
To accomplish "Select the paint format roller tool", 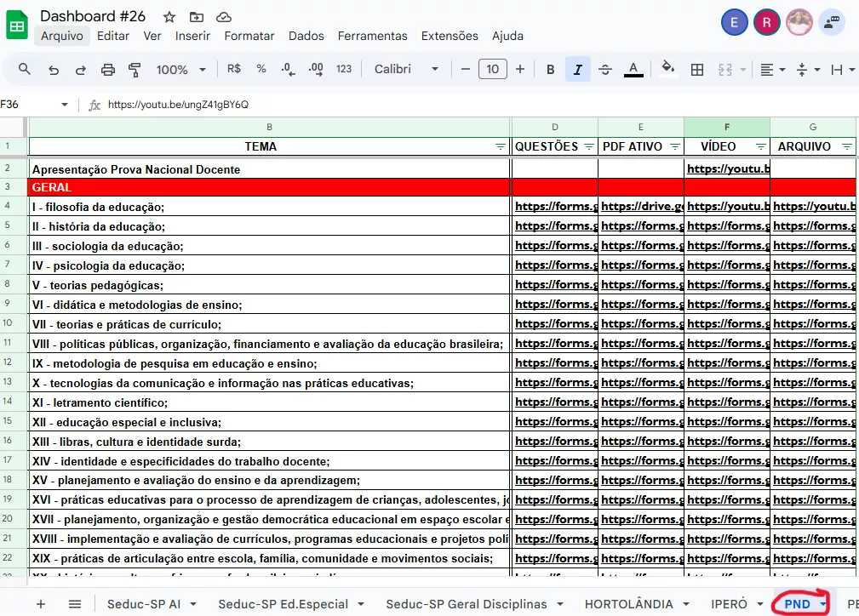I will point(135,70).
